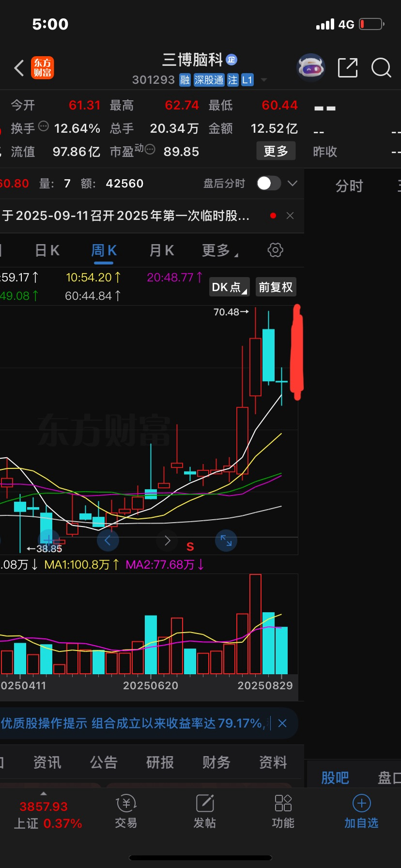The image size is (401, 868).
Task: Tap the red S sell marker
Action: pos(190,547)
